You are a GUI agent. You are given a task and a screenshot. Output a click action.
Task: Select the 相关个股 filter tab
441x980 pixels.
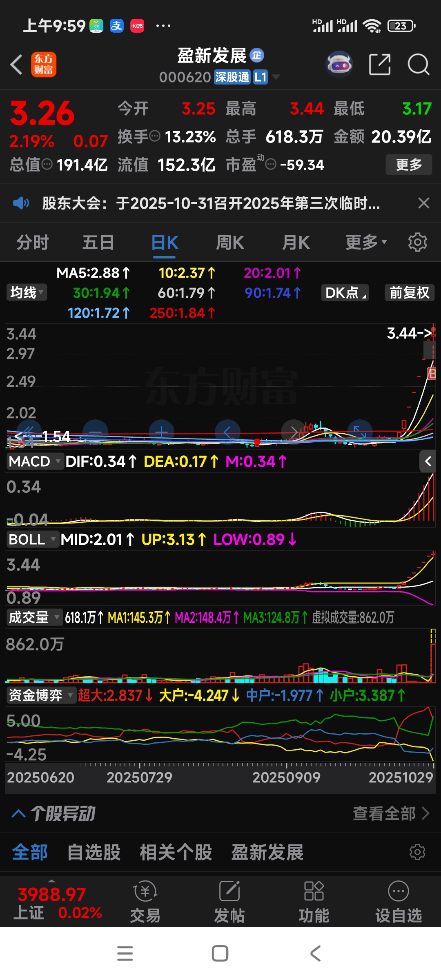(176, 852)
